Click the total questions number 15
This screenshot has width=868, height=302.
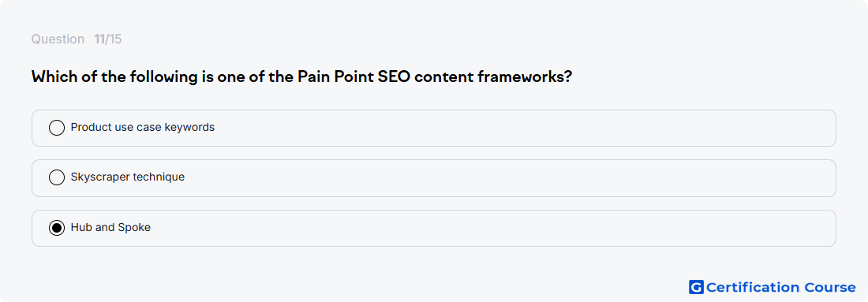click(x=115, y=39)
